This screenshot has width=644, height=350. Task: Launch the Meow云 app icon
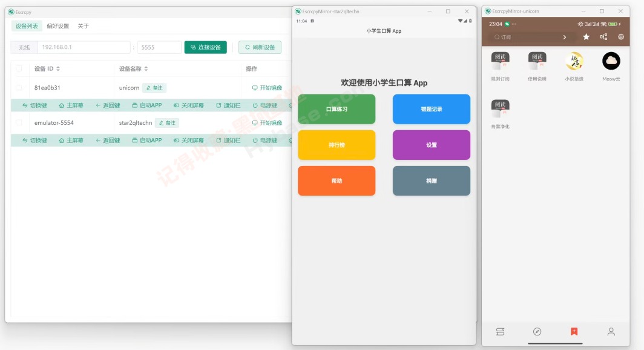click(x=611, y=61)
